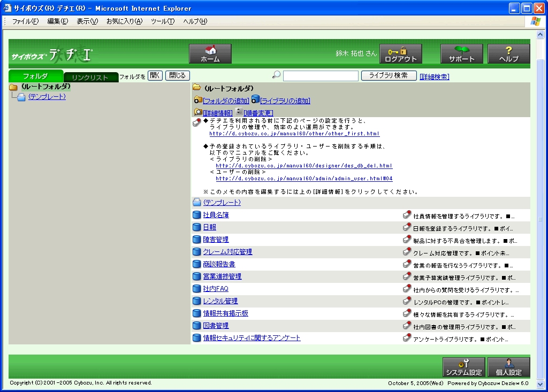
Task: Open the 障害管理 library link
Action: coord(216,240)
